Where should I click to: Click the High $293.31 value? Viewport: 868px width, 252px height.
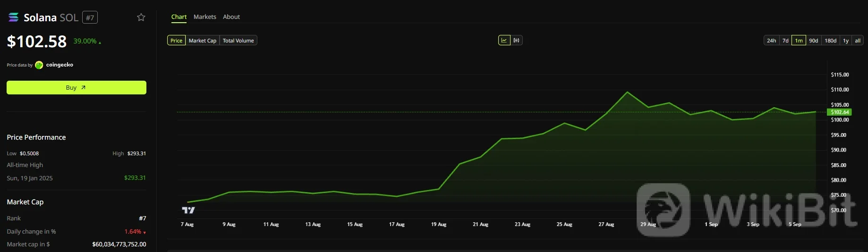[136, 154]
